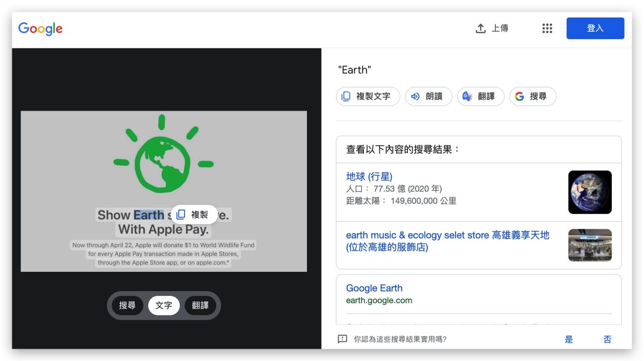
Task: Open the 地球 (行星) result link
Action: [369, 176]
